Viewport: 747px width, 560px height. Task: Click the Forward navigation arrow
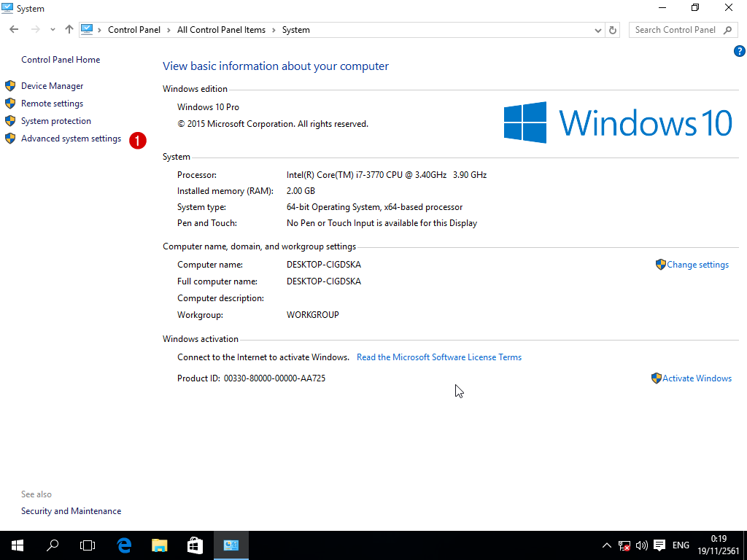(35, 29)
